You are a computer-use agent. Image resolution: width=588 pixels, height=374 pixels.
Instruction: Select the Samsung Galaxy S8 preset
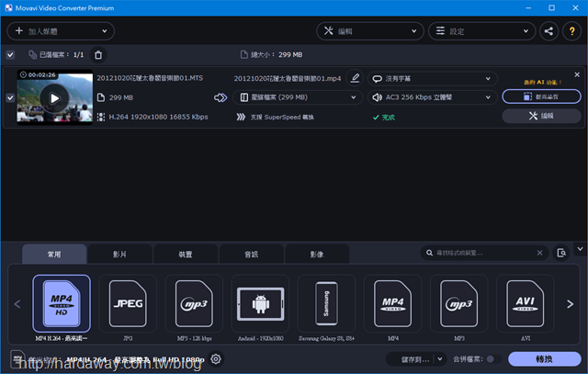[327, 303]
